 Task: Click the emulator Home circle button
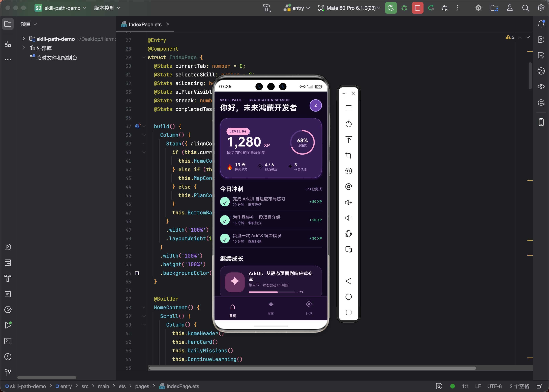[348, 297]
